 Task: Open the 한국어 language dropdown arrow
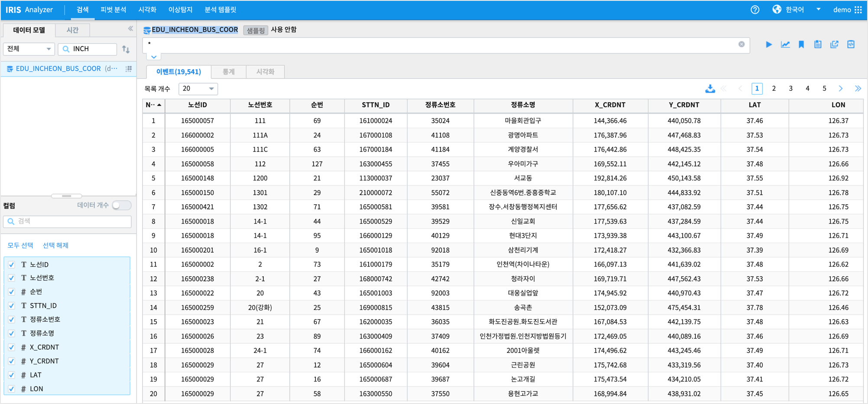[x=818, y=10]
